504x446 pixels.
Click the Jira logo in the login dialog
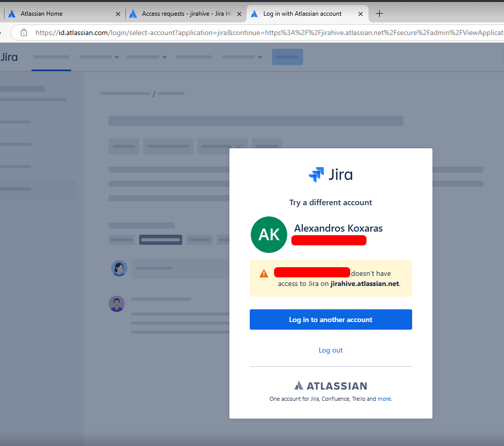330,174
